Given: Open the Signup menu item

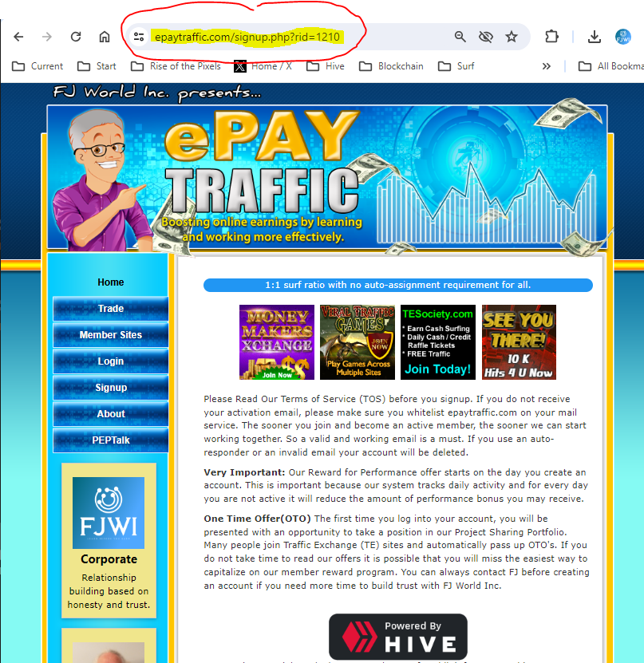Looking at the screenshot, I should [111, 387].
